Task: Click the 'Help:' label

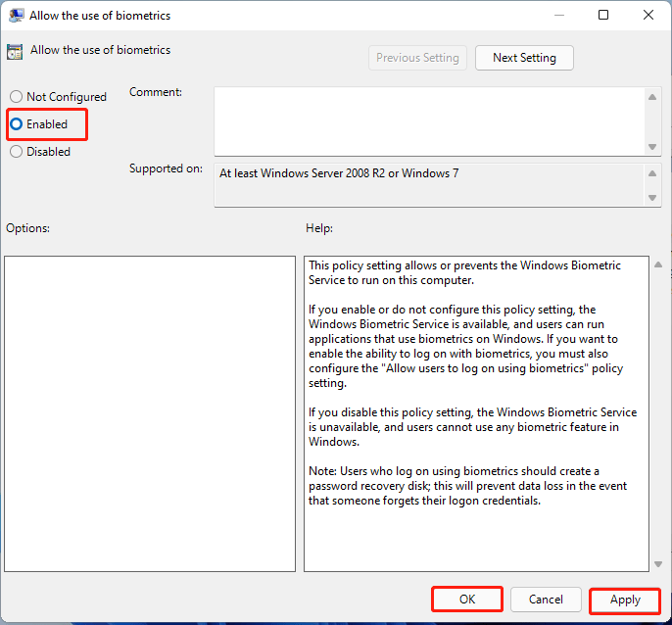Action: coord(319,228)
